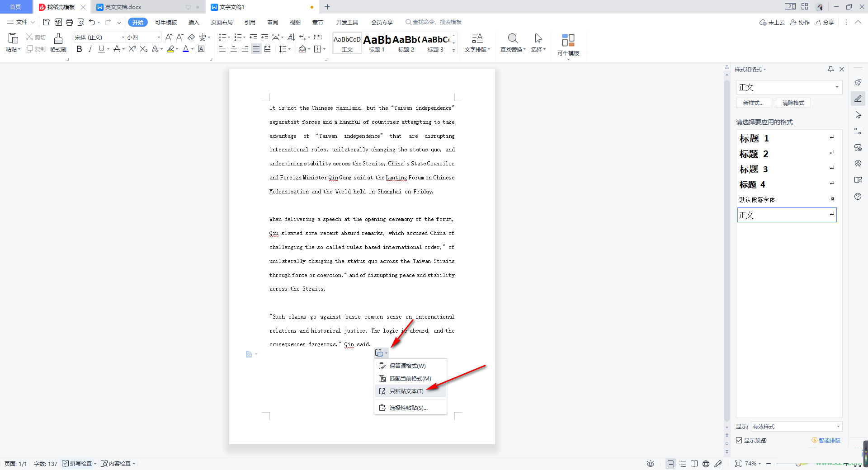Switch to web layout view icon

pyautogui.click(x=706, y=464)
